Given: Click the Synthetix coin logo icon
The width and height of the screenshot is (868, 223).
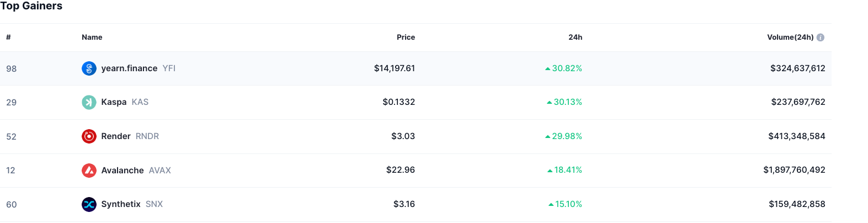Looking at the screenshot, I should coord(89,204).
